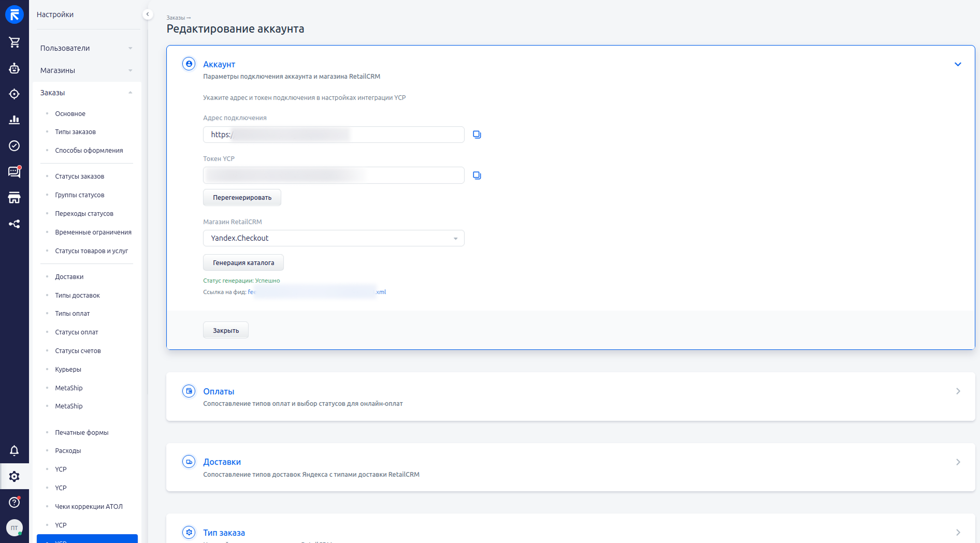The height and width of the screenshot is (543, 980).
Task: Copy the connection address
Action: click(477, 135)
